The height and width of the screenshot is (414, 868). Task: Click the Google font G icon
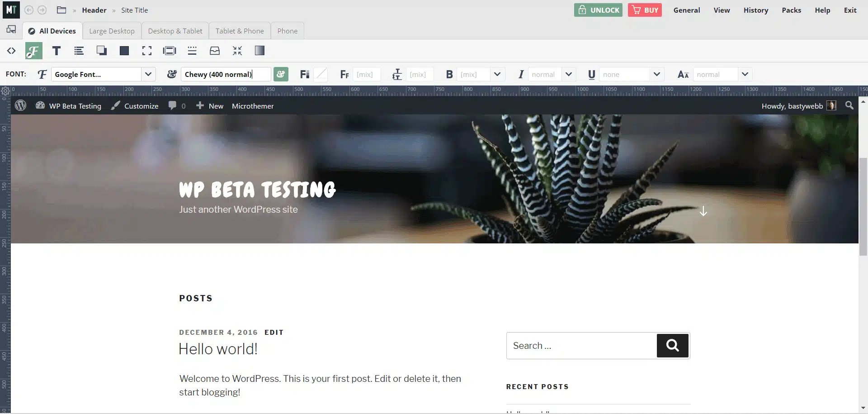(x=172, y=74)
